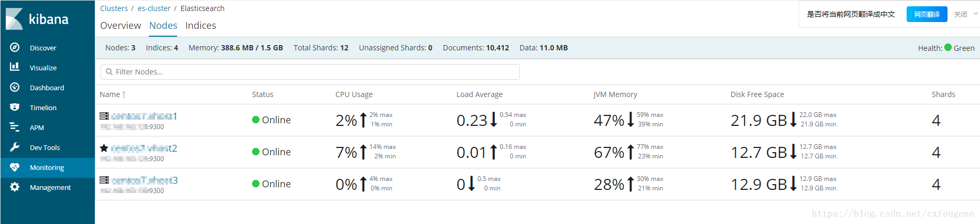
Task: Open Management gear icon
Action: (x=15, y=187)
